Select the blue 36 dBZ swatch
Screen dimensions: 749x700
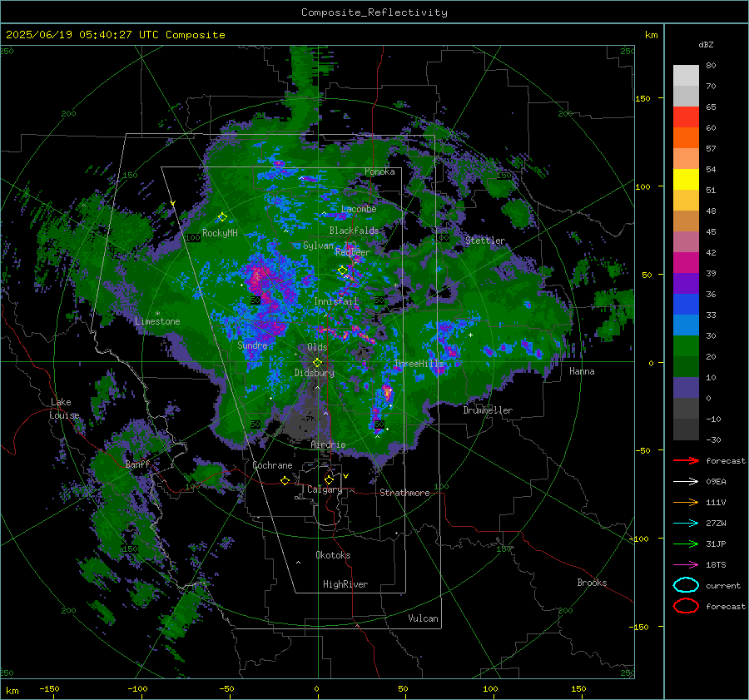click(686, 305)
